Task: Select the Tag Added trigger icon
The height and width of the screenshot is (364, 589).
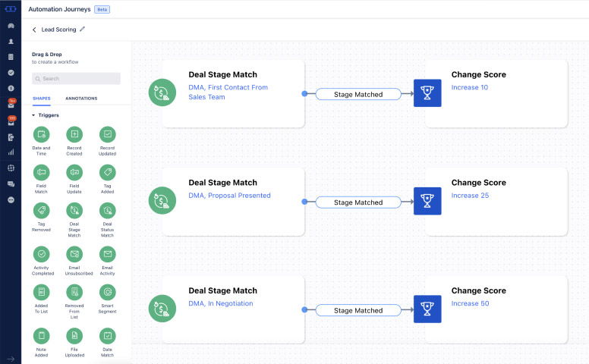Action: coord(107,174)
